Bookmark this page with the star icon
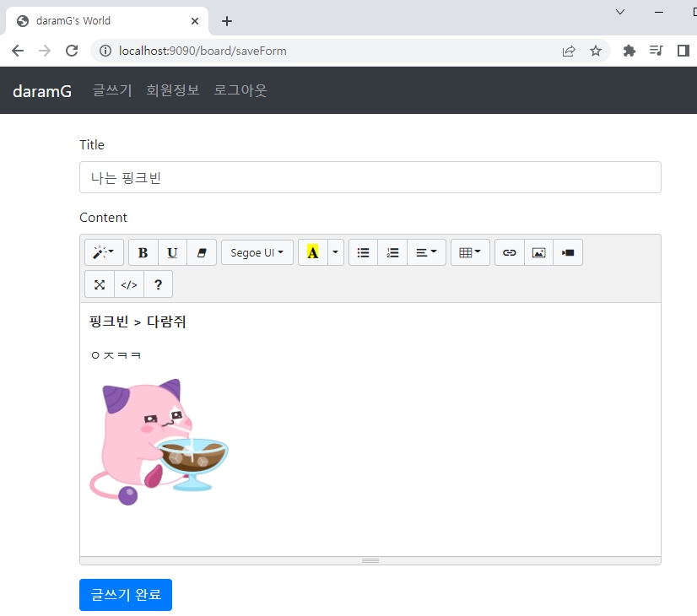Viewport: 697px width, 616px height. tap(596, 51)
